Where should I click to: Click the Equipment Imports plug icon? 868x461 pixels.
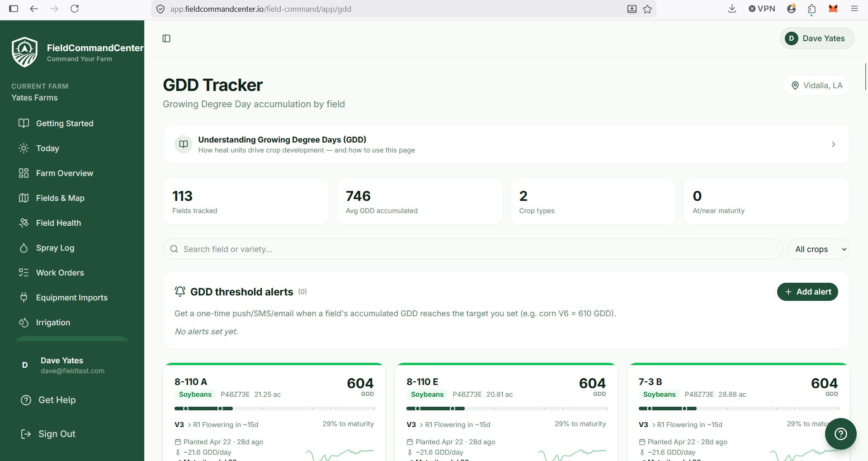pos(24,297)
